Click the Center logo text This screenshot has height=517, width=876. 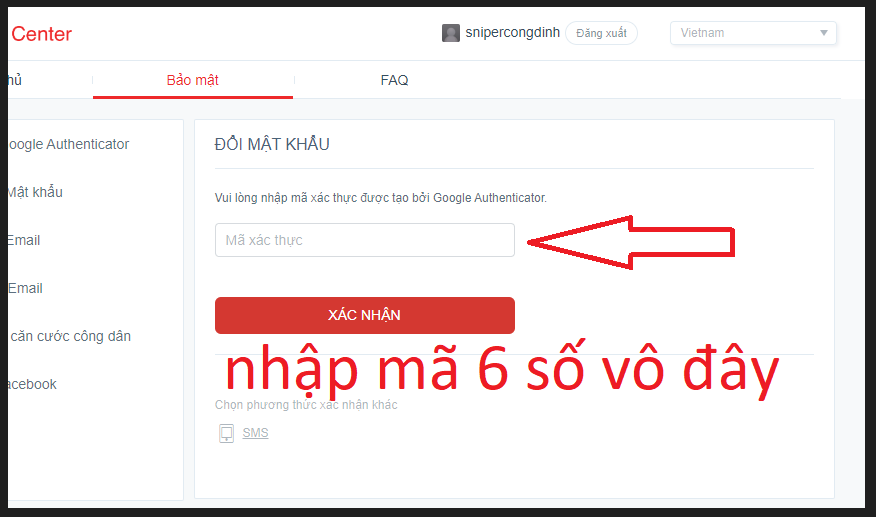[41, 34]
